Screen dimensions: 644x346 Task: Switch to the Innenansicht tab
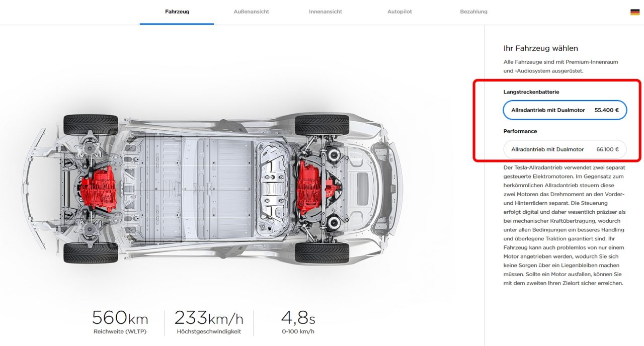point(326,12)
